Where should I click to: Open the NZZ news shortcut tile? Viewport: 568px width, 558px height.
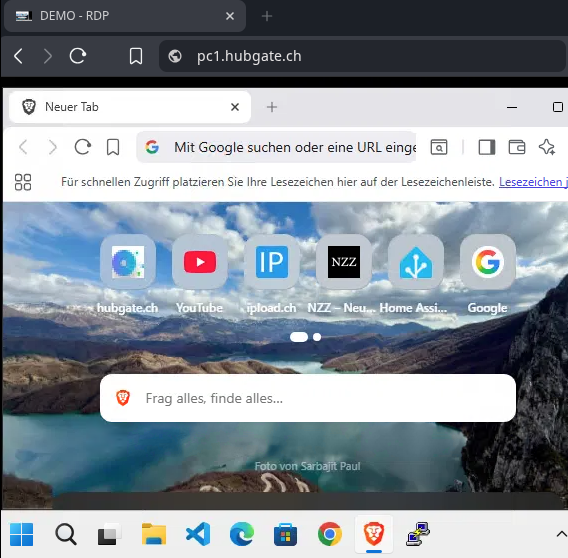tap(344, 262)
